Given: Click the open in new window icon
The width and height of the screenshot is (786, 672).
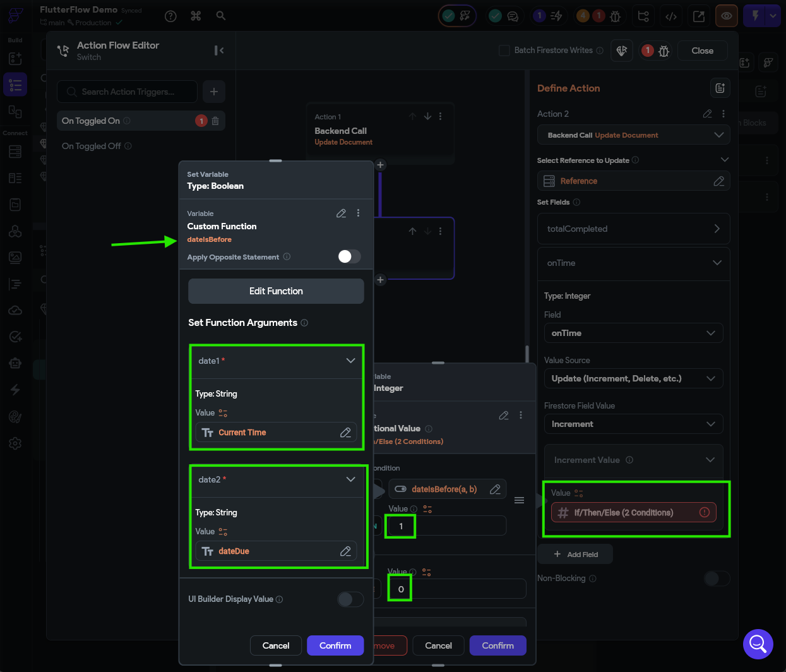Looking at the screenshot, I should tap(699, 16).
